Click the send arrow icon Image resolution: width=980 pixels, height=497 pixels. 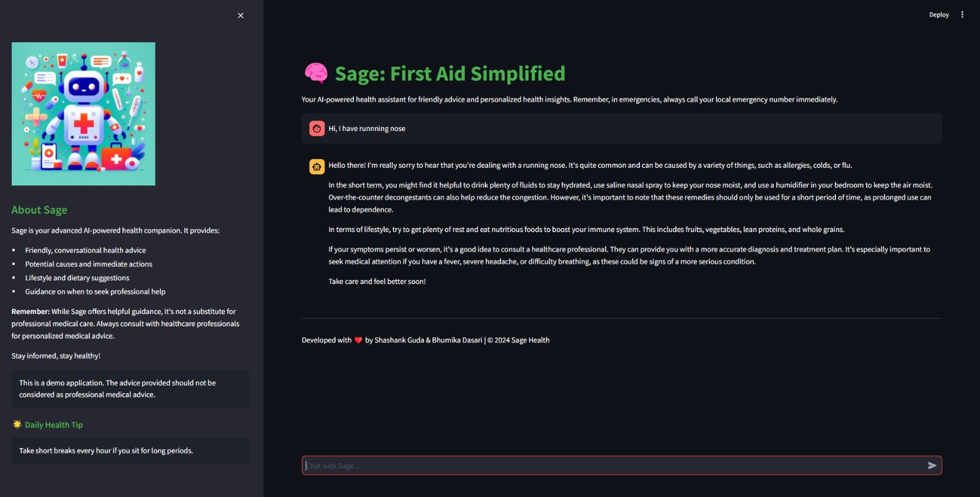[932, 466]
